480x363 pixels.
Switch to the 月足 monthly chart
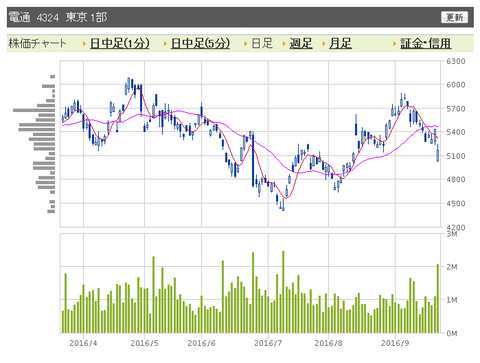(340, 43)
